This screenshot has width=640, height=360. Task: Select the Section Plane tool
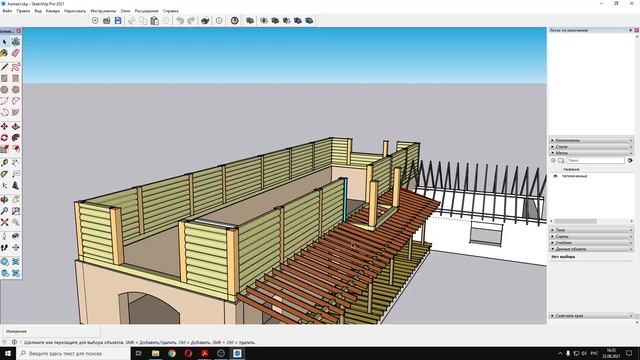click(16, 248)
